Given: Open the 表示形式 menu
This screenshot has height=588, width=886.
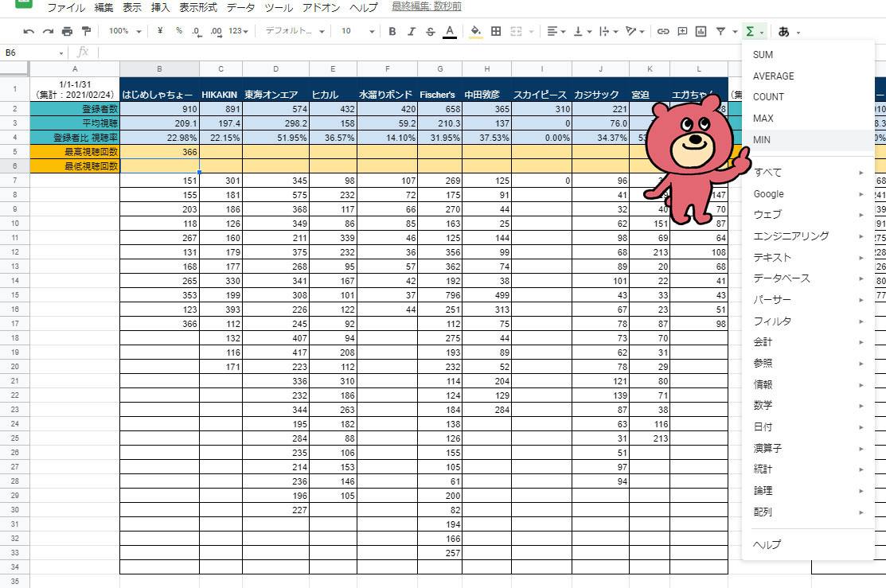Looking at the screenshot, I should click(198, 7).
